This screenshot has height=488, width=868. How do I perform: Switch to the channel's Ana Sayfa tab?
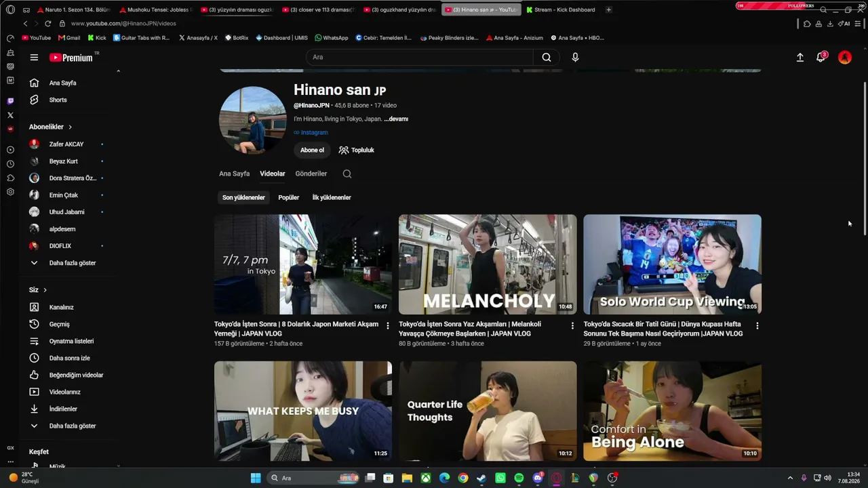point(234,174)
